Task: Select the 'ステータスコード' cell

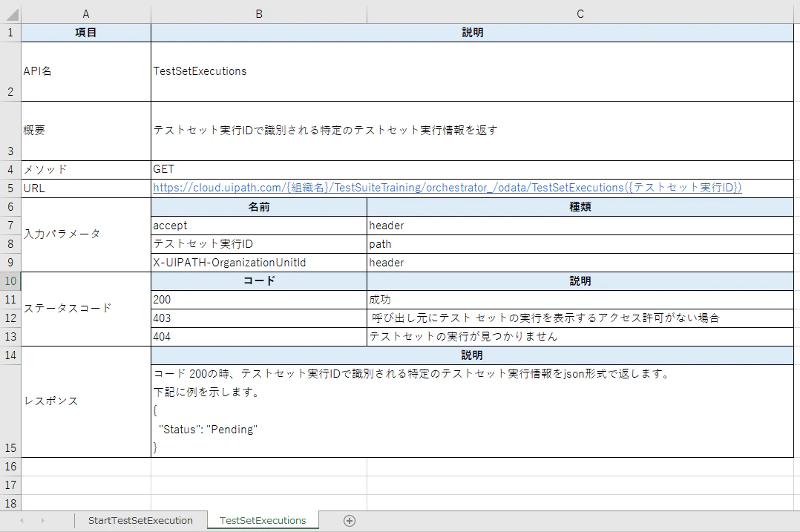Action: [x=86, y=309]
